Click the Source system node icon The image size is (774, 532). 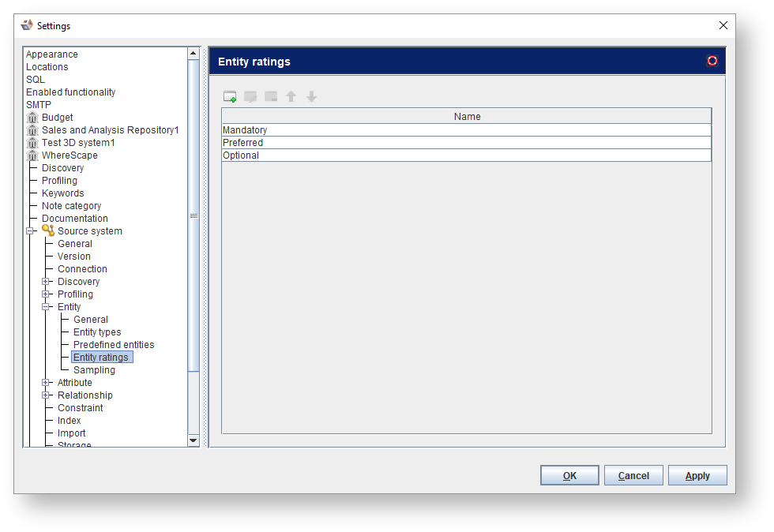click(x=48, y=230)
